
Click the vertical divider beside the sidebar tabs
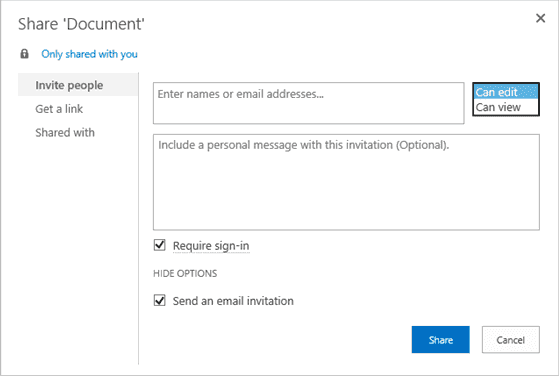click(139, 218)
